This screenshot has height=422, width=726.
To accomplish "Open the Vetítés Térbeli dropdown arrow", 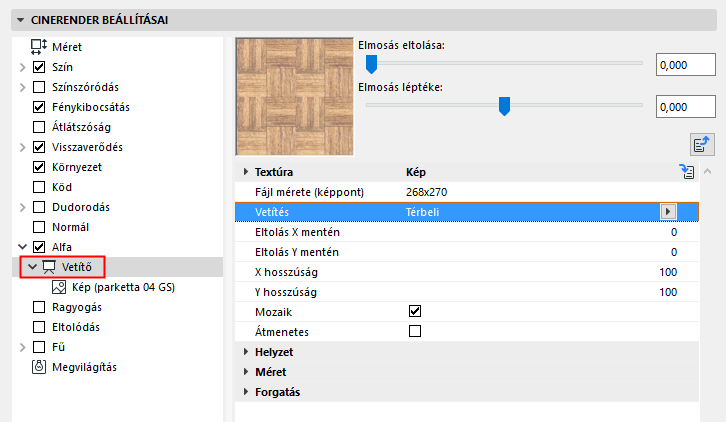I will click(x=668, y=212).
